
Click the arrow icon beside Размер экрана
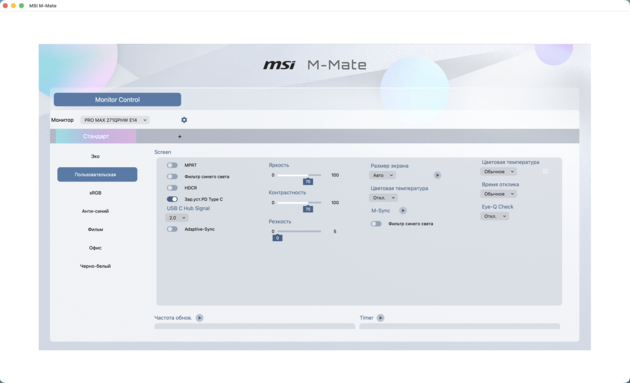click(437, 175)
